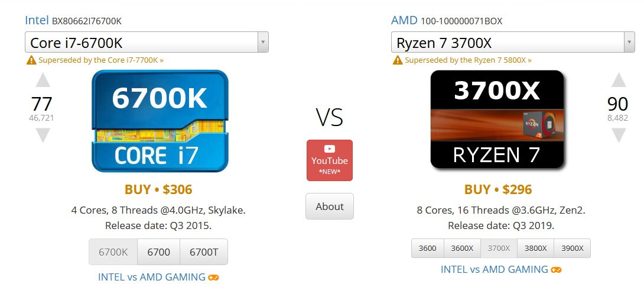Downvote the Ryzen 7 3700X

click(618, 136)
